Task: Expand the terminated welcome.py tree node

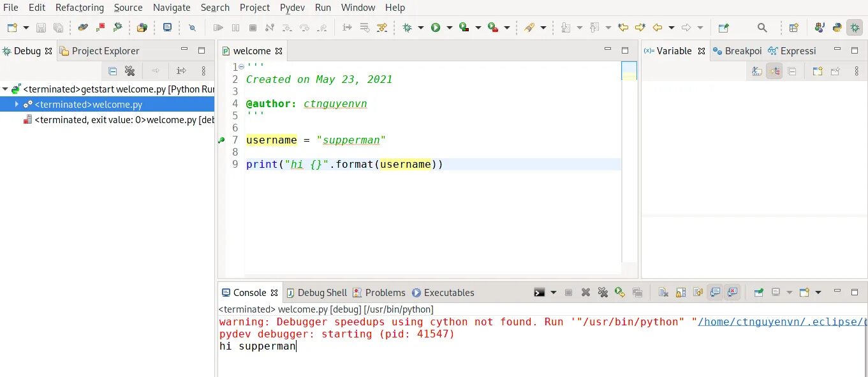Action: [17, 105]
